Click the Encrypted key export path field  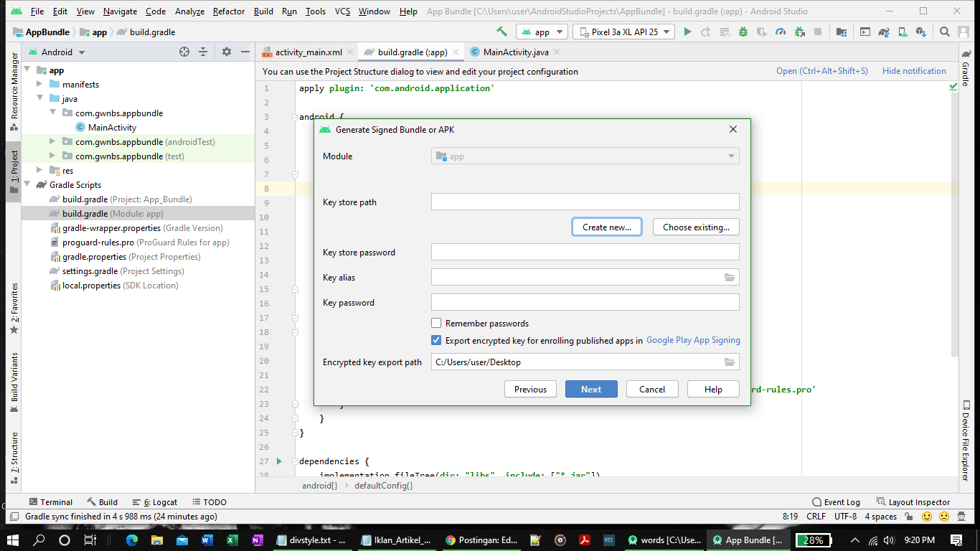574,362
